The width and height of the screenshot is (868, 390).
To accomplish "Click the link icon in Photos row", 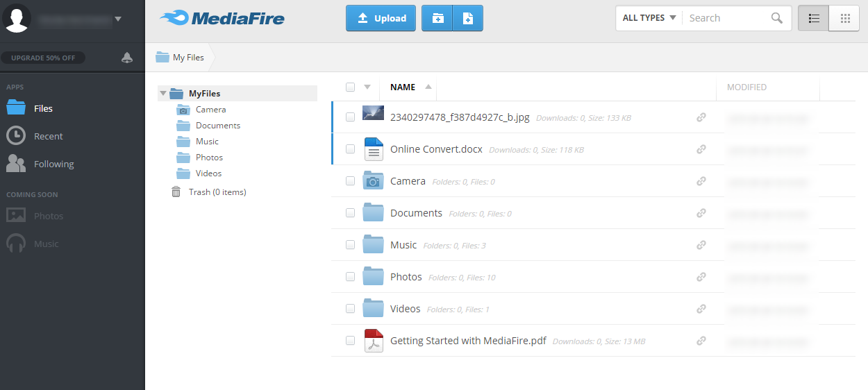I will click(x=701, y=277).
